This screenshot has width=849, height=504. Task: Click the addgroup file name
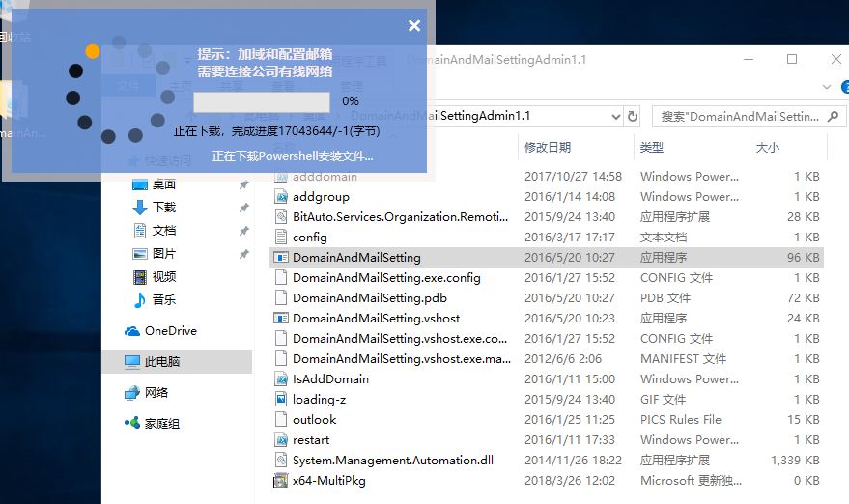[321, 197]
